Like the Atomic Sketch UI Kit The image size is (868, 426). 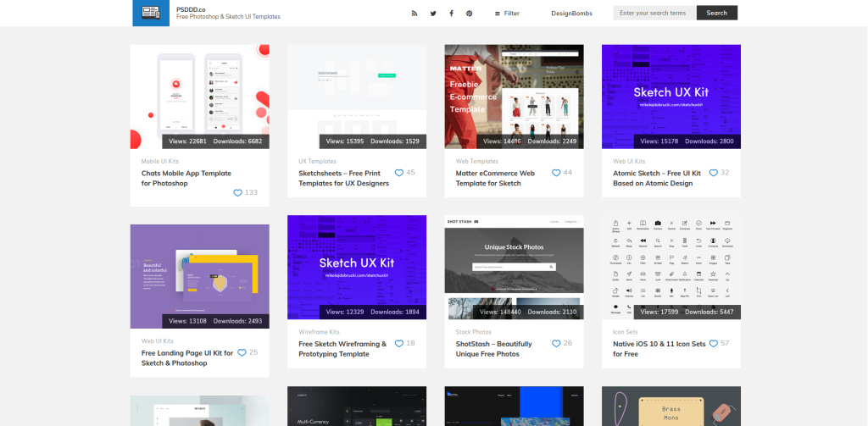click(713, 173)
